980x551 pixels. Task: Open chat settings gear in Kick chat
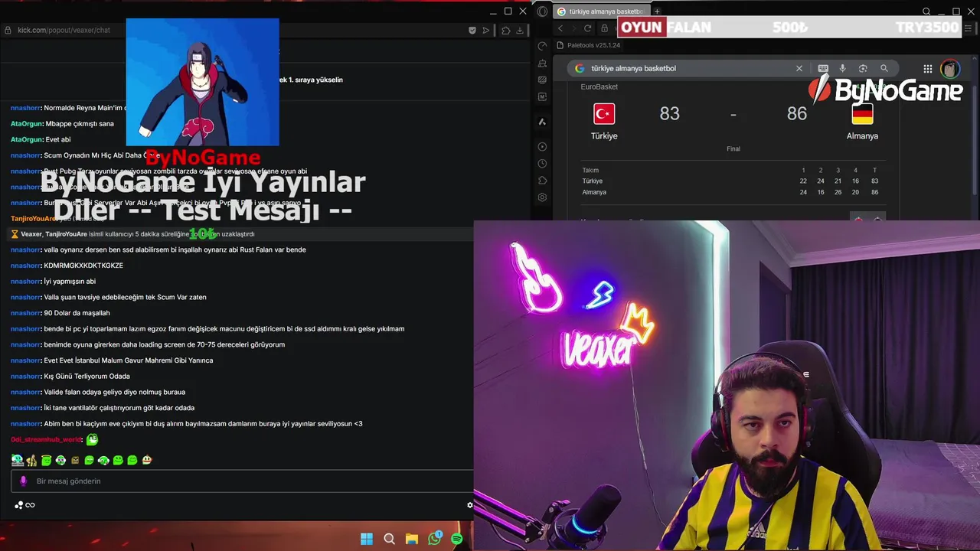coord(470,505)
